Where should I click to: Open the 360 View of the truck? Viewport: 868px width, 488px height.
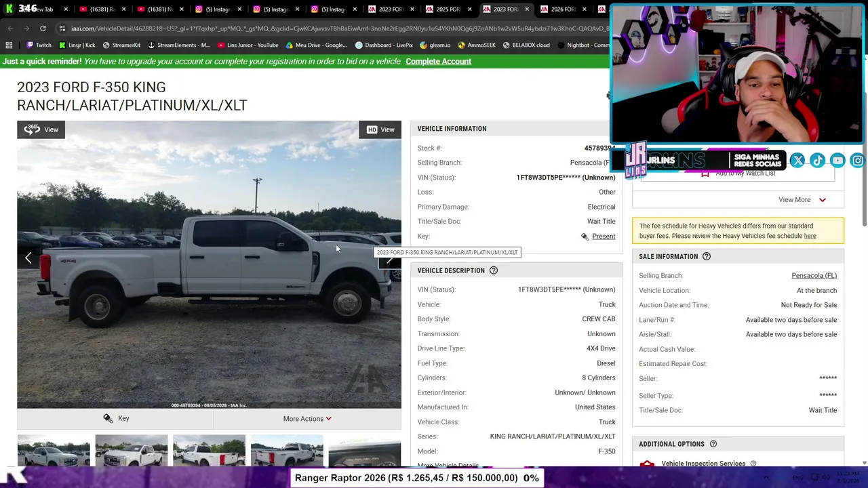pos(41,129)
